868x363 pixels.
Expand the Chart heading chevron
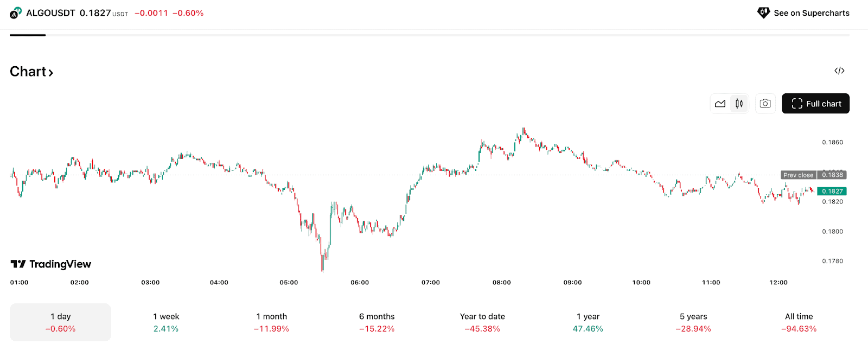(x=51, y=72)
